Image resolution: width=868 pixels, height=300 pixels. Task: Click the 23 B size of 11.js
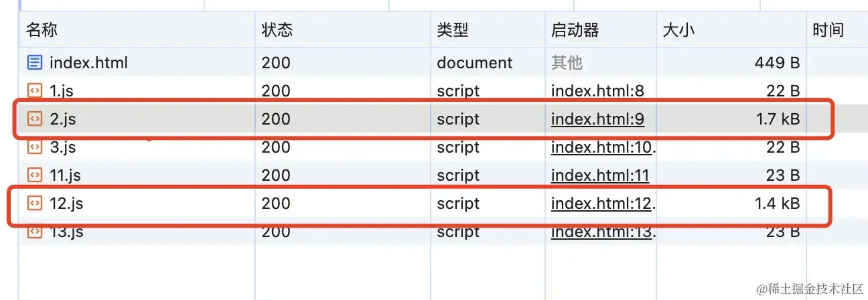[784, 175]
